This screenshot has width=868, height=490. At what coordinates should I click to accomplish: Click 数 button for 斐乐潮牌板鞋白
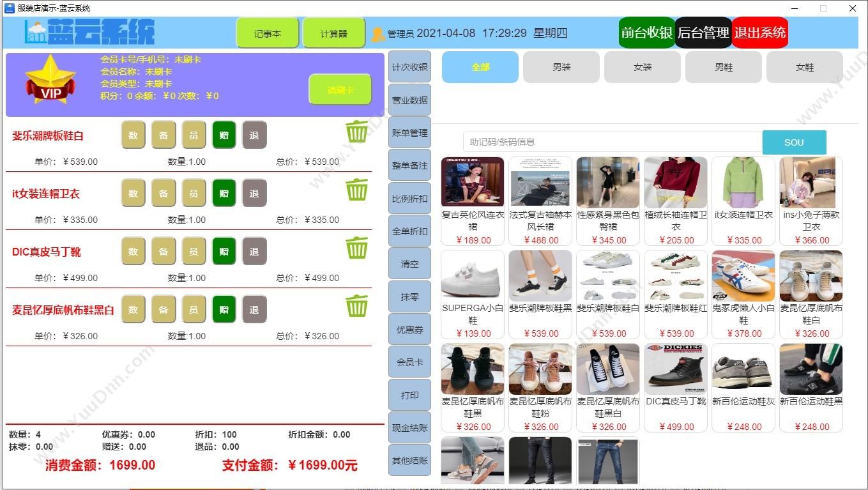coord(133,135)
